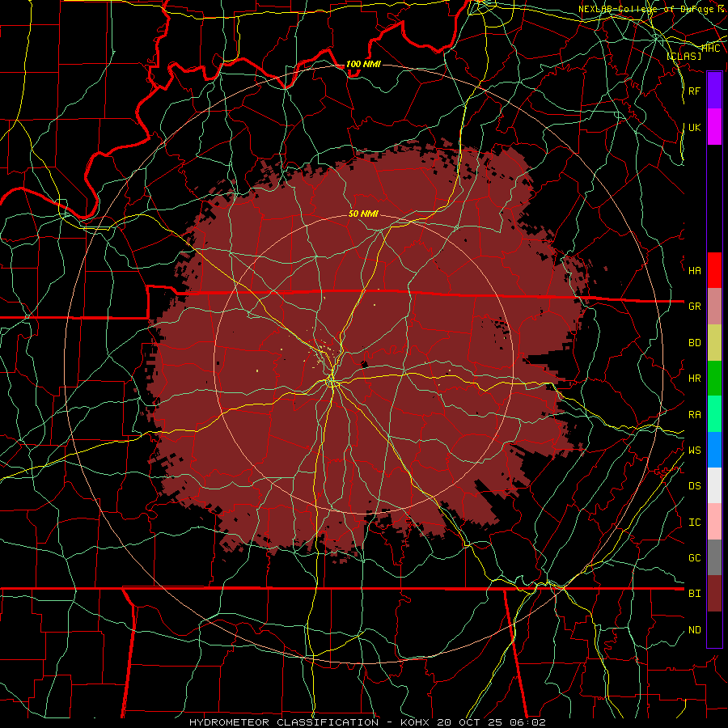Click the ND legend label
Viewport: 728px width, 728px height.
695,630
